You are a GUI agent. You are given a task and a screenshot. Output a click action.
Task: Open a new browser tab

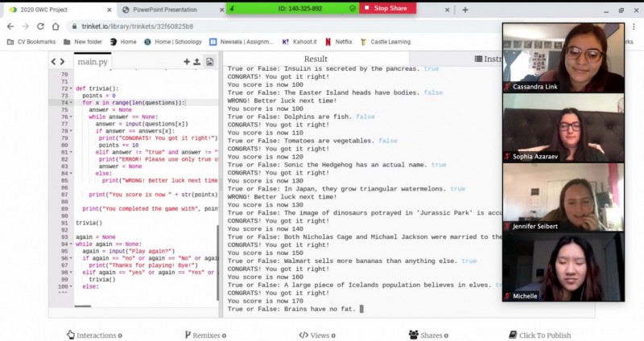(464, 10)
